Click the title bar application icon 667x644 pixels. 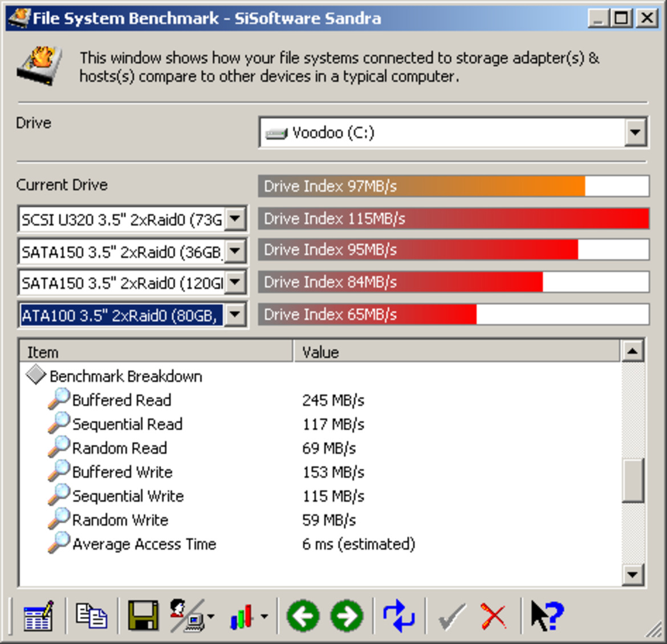(19, 18)
